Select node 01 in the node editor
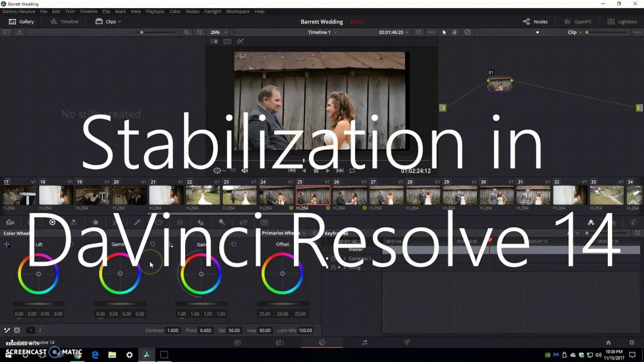The image size is (644, 362). (500, 84)
